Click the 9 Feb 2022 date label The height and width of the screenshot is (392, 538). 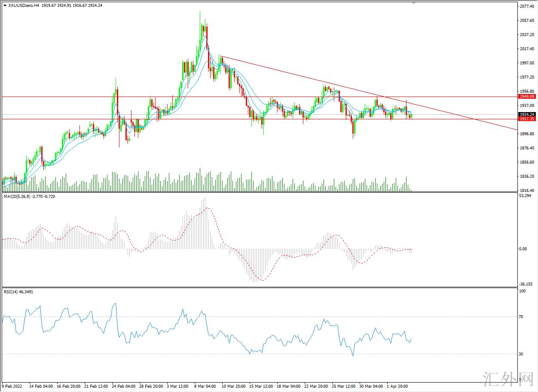(x=12, y=386)
